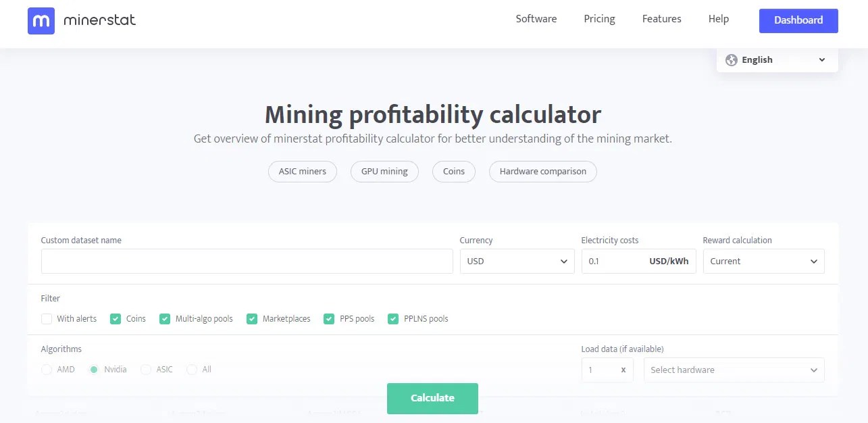This screenshot has height=423, width=868.
Task: Uncheck the Marketplaces filter
Action: coord(252,318)
